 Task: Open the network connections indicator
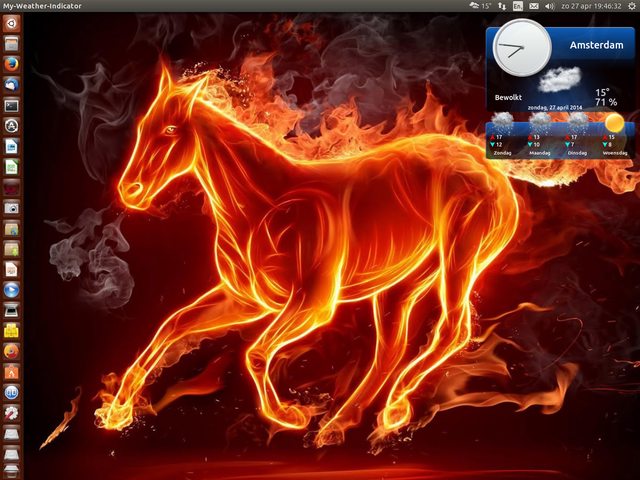pyautogui.click(x=502, y=6)
